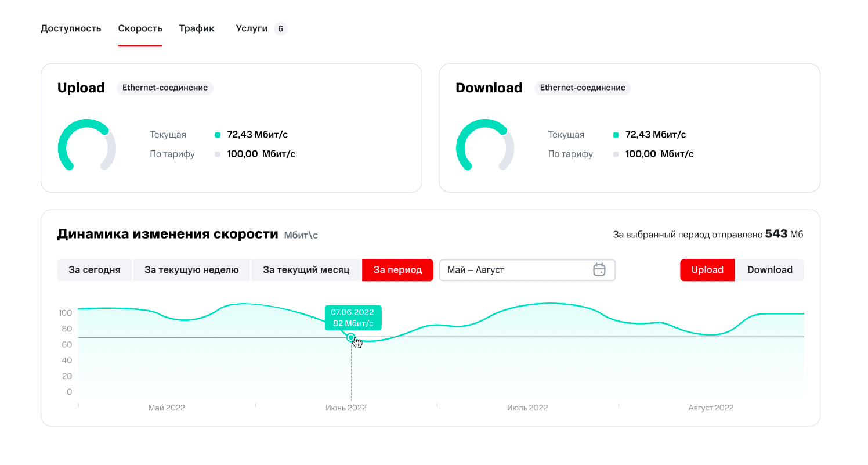Image resolution: width=868 pixels, height=465 pixels.
Task: Open the Услуги tab
Action: 252,28
